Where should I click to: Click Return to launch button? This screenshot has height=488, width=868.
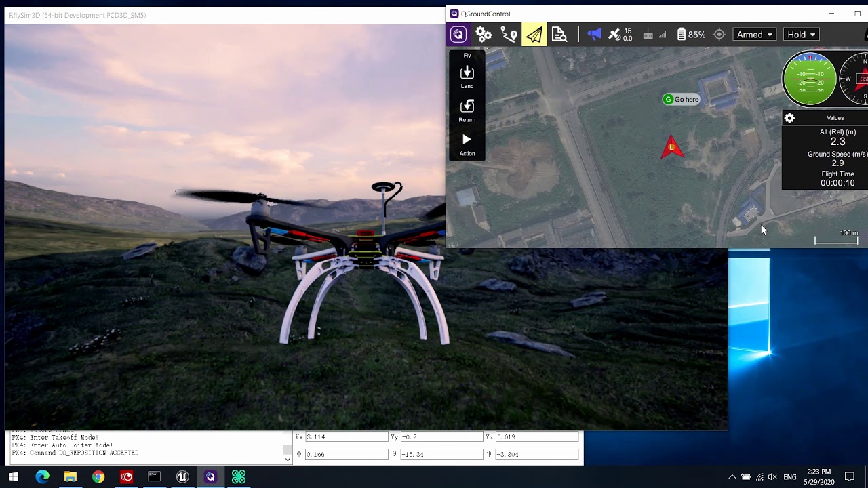click(x=467, y=111)
